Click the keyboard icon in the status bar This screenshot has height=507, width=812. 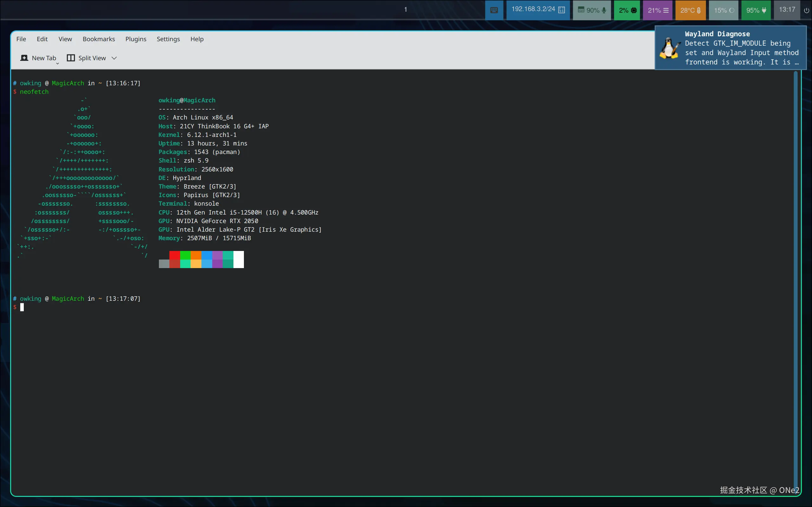(494, 10)
